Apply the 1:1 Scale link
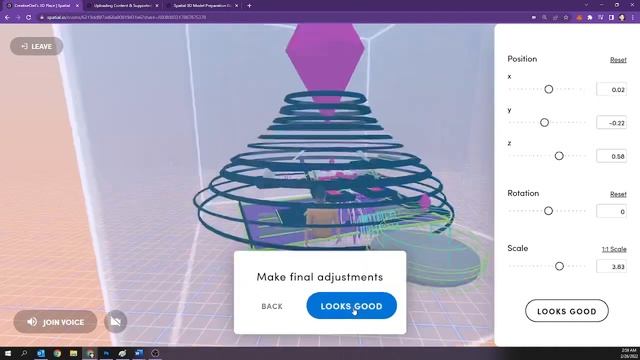640x360 pixels. pos(614,249)
